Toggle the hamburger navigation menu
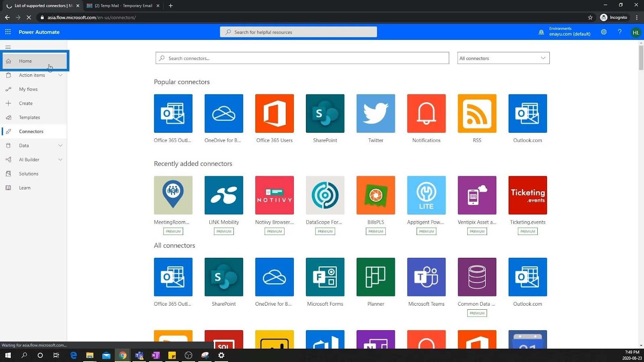The image size is (644, 362). [x=8, y=47]
